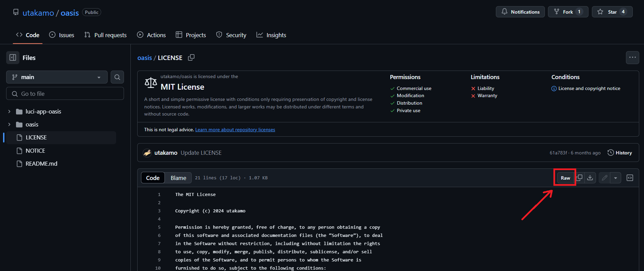Download raw file icon

click(590, 178)
